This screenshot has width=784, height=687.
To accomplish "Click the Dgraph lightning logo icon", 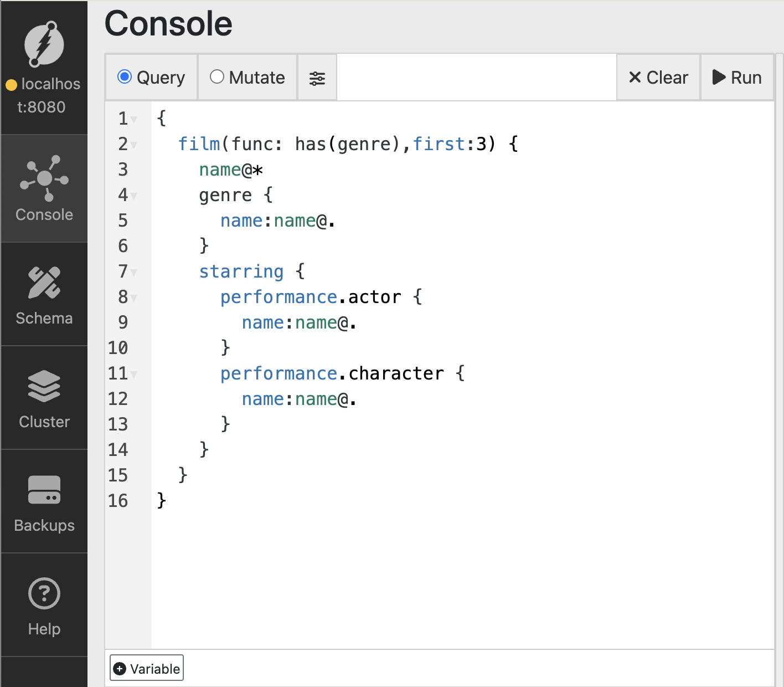I will coord(44,44).
